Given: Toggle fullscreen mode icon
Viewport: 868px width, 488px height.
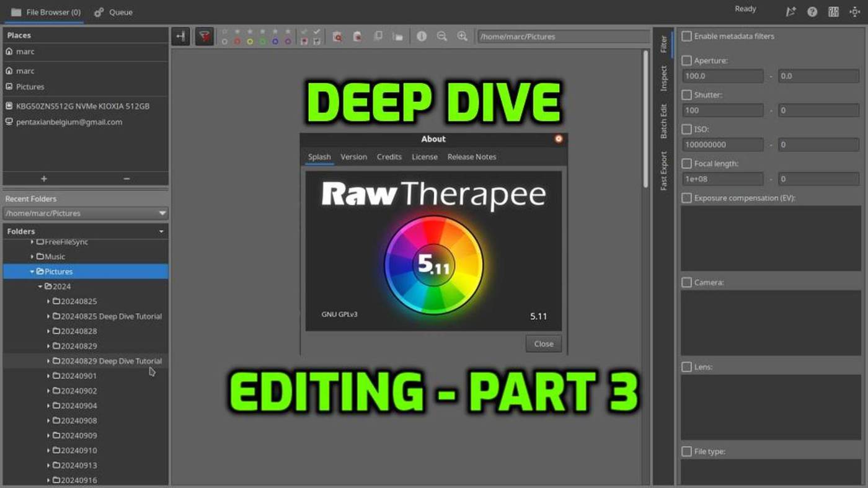Looking at the screenshot, I should pyautogui.click(x=854, y=12).
